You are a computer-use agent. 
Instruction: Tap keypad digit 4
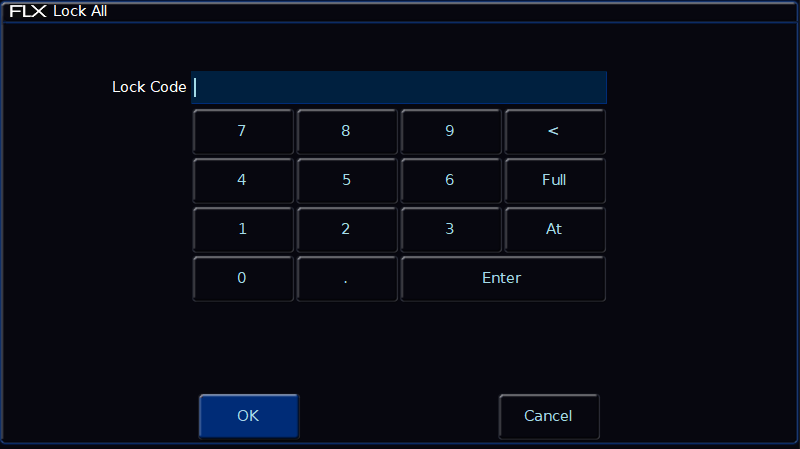[x=243, y=180]
